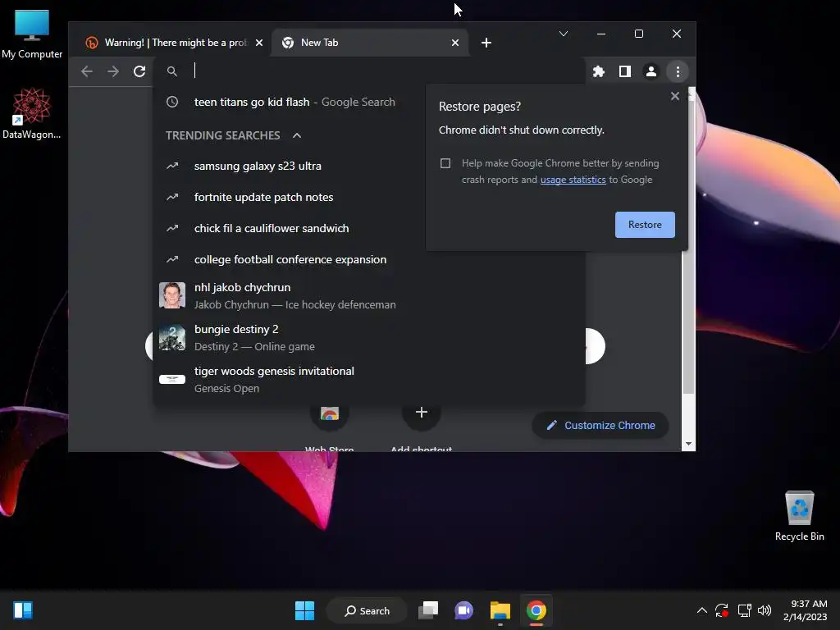Maximize the Chrome window
This screenshot has height=630, width=840.
coord(638,34)
